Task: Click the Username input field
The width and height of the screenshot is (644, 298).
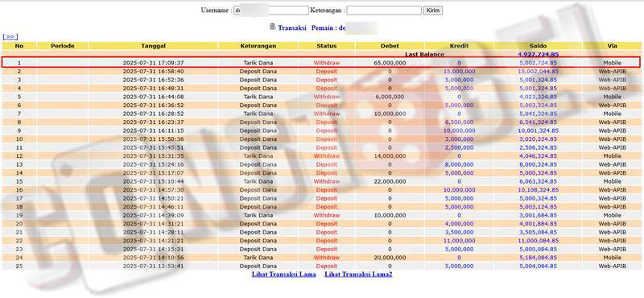Action: (x=270, y=10)
